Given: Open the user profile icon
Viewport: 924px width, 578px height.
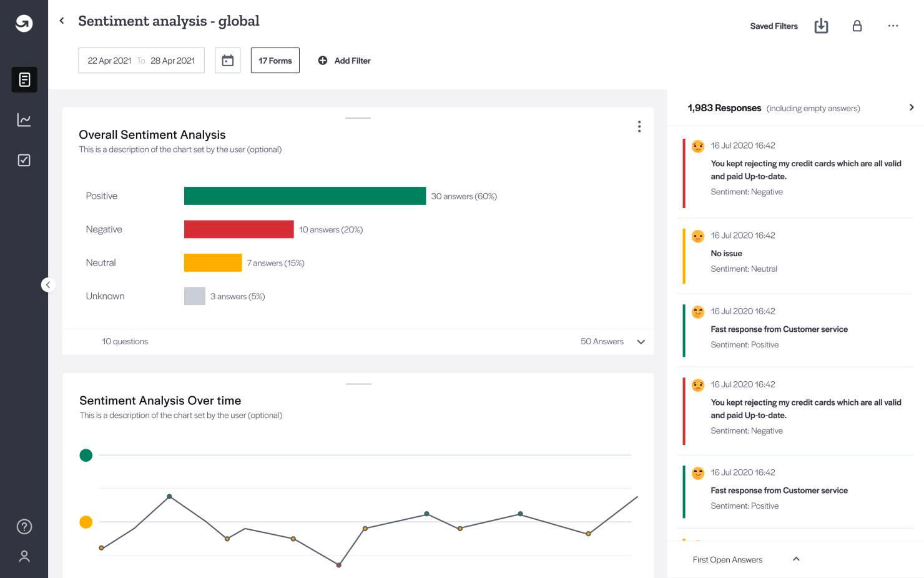Looking at the screenshot, I should 24,556.
